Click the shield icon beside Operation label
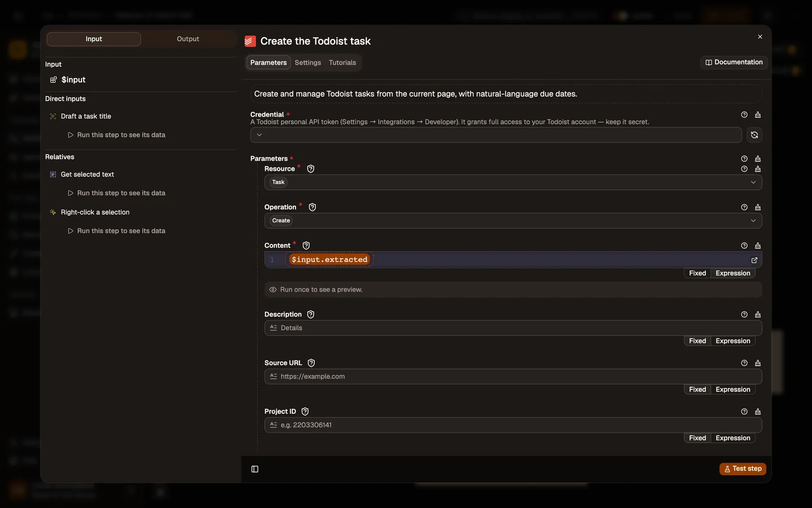Screen dimensions: 812x508 click(312, 207)
